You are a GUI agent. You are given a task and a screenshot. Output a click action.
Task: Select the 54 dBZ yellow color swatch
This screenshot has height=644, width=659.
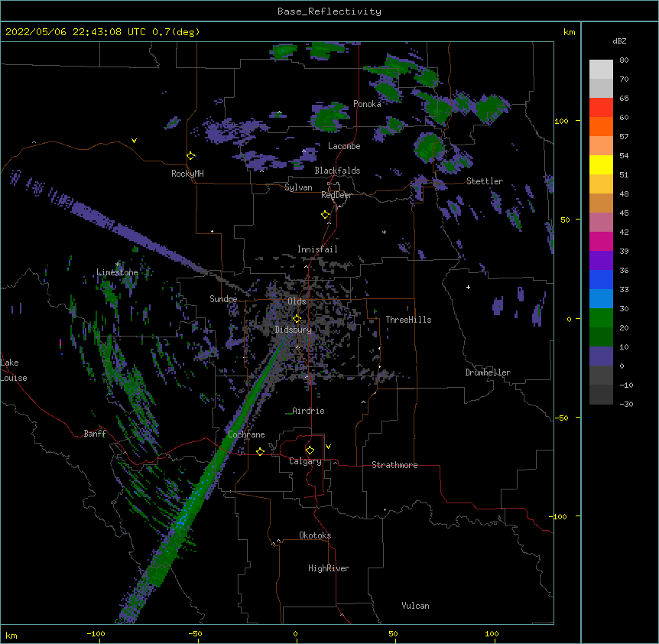pos(601,164)
